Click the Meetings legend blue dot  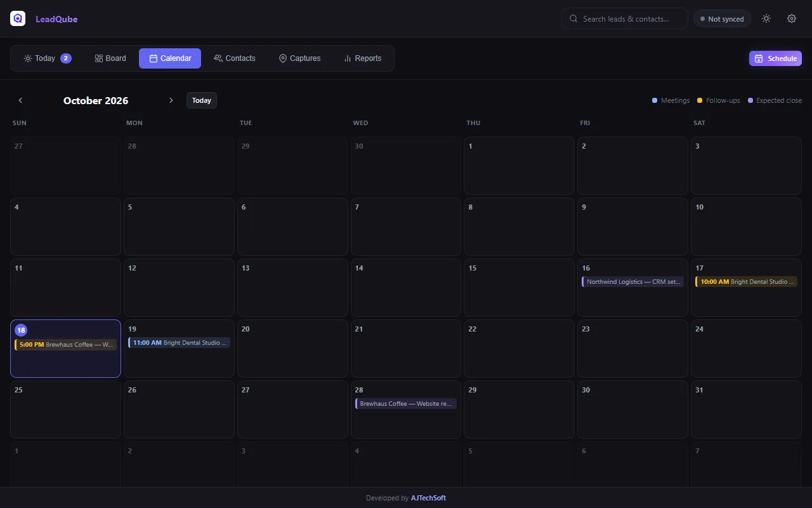pos(655,100)
